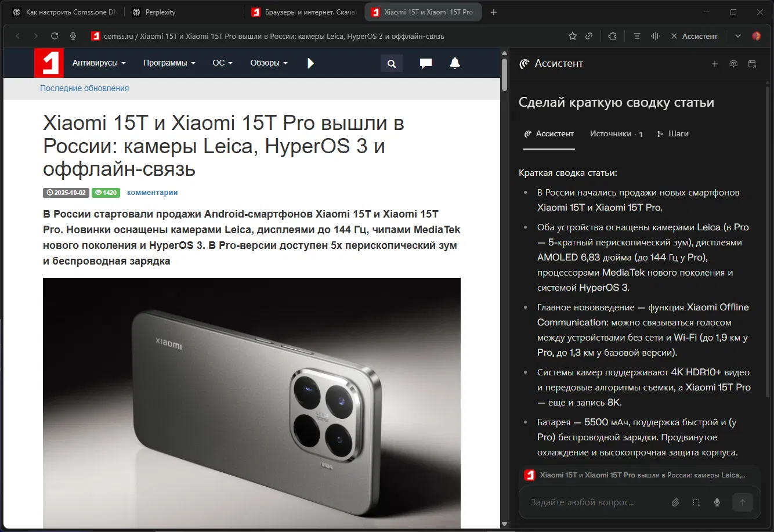Expand the Антивирусы menu
Image resolution: width=774 pixels, height=532 pixels.
coord(99,63)
